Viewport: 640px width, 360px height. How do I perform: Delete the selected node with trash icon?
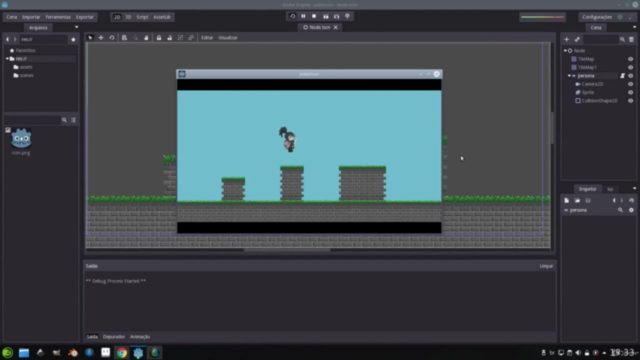tap(631, 39)
